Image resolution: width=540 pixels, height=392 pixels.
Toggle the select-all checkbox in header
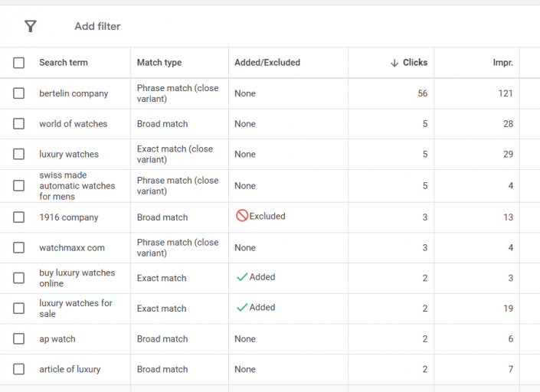(19, 63)
